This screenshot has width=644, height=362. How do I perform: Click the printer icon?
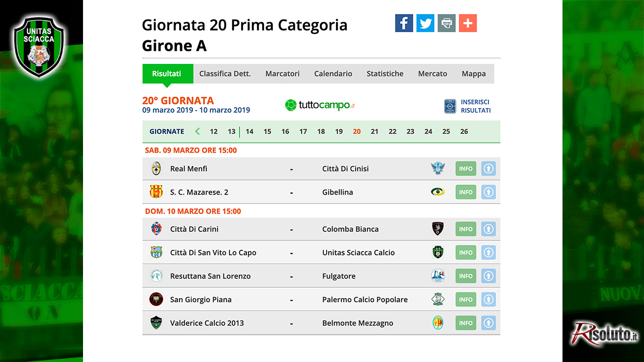coord(446,23)
